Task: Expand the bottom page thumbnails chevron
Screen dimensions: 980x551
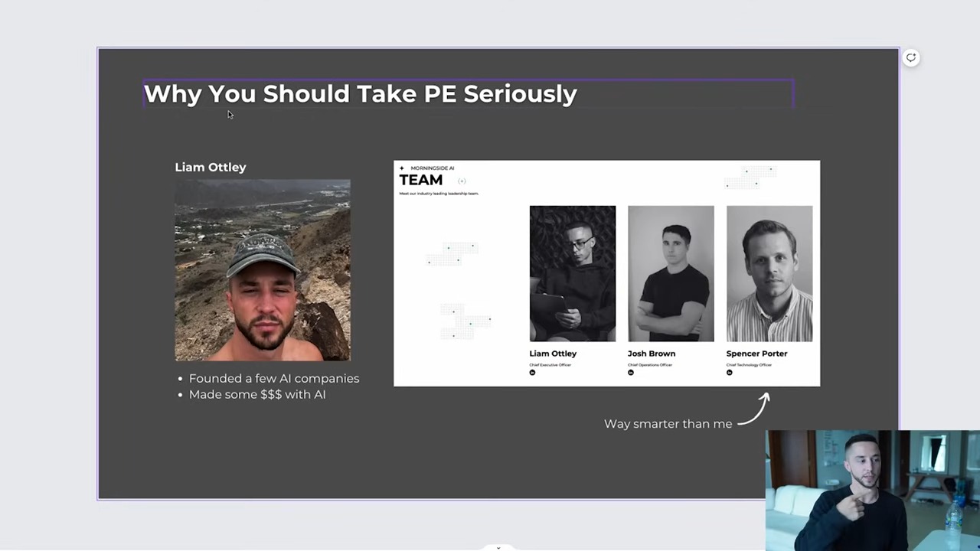Action: tap(498, 547)
